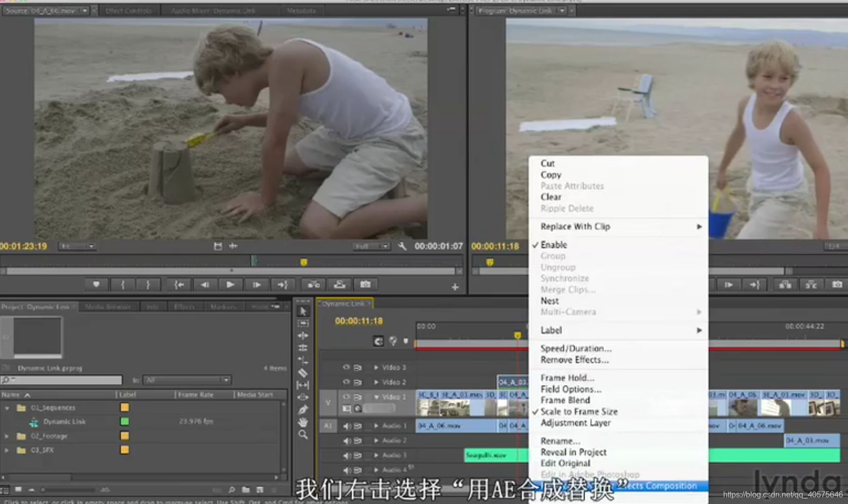This screenshot has width=848, height=504.
Task: Collapse the Video 1 track
Action: pyautogui.click(x=376, y=397)
